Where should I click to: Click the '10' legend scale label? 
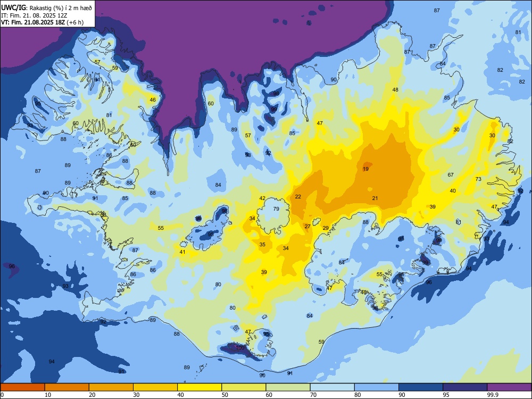pyautogui.click(x=48, y=395)
